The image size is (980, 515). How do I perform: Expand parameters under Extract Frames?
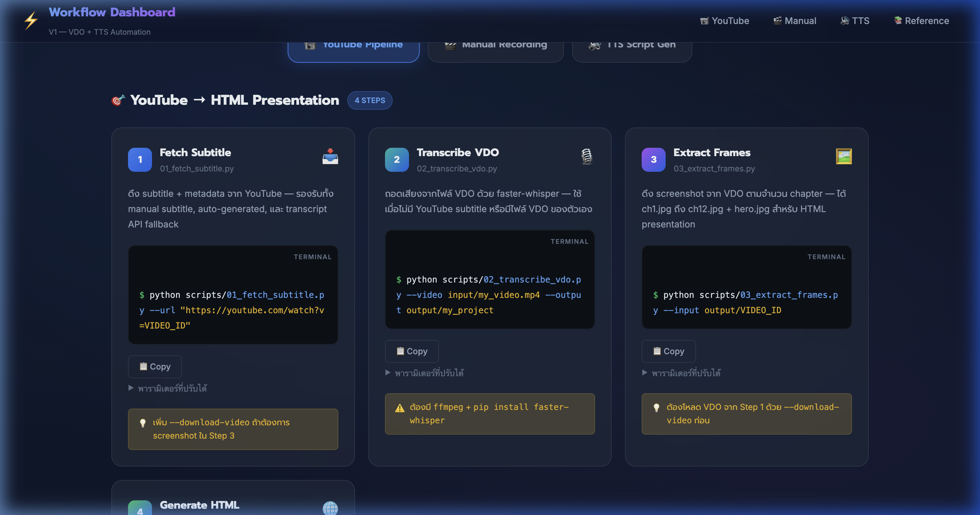(681, 373)
